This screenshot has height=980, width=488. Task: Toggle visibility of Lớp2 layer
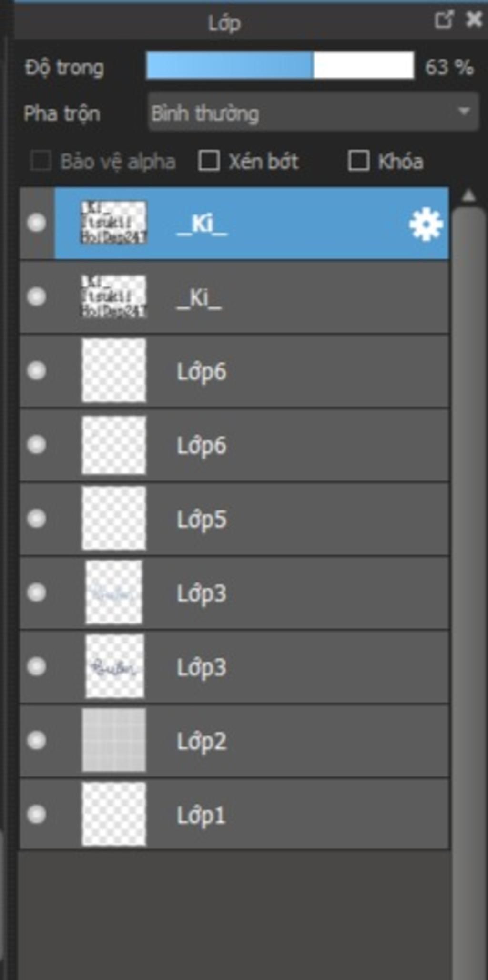pyautogui.click(x=37, y=740)
